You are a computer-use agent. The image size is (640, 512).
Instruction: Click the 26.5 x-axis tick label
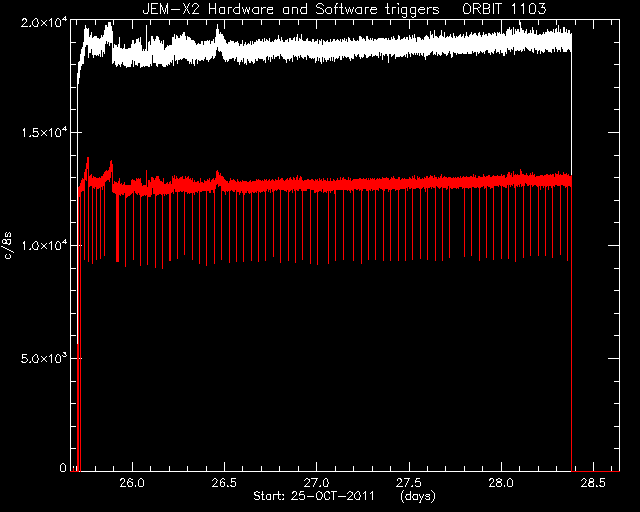pyautogui.click(x=224, y=483)
